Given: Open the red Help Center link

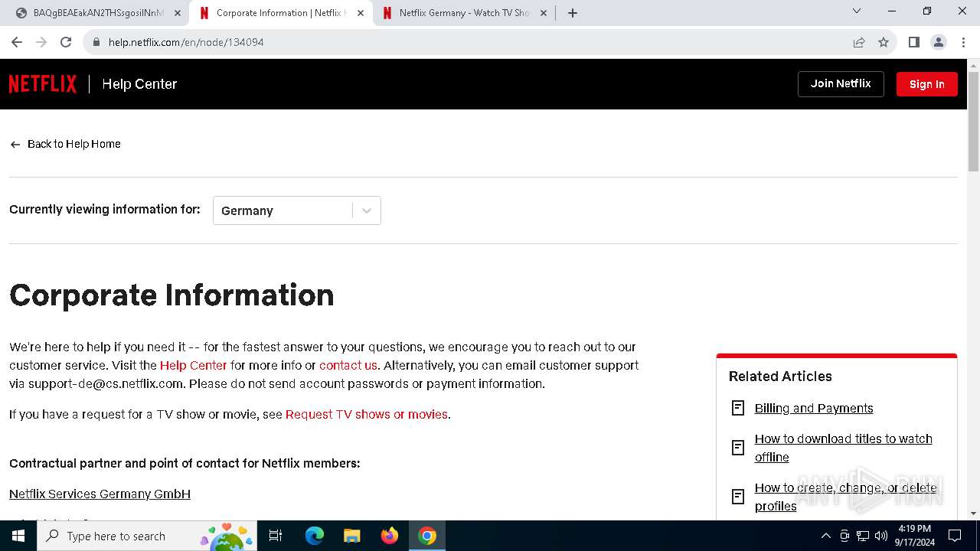Looking at the screenshot, I should (194, 365).
